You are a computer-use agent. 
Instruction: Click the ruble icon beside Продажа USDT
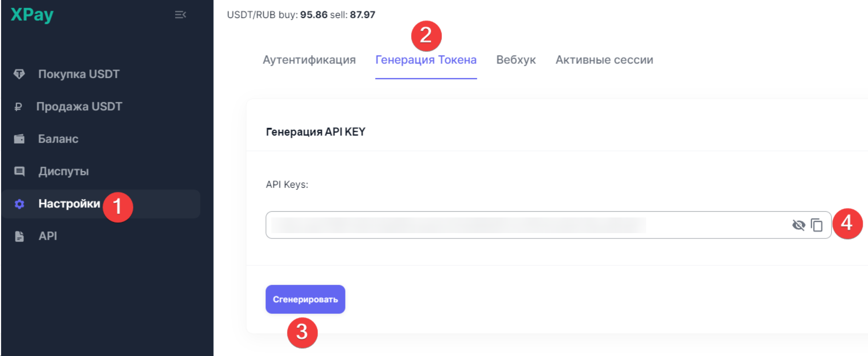[18, 107]
